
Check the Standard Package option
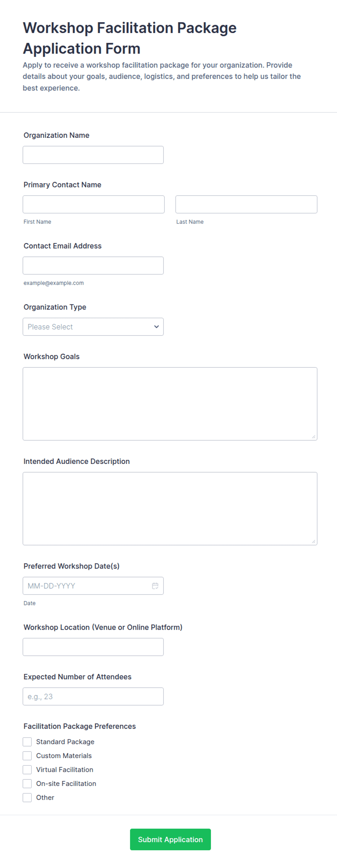coord(27,741)
